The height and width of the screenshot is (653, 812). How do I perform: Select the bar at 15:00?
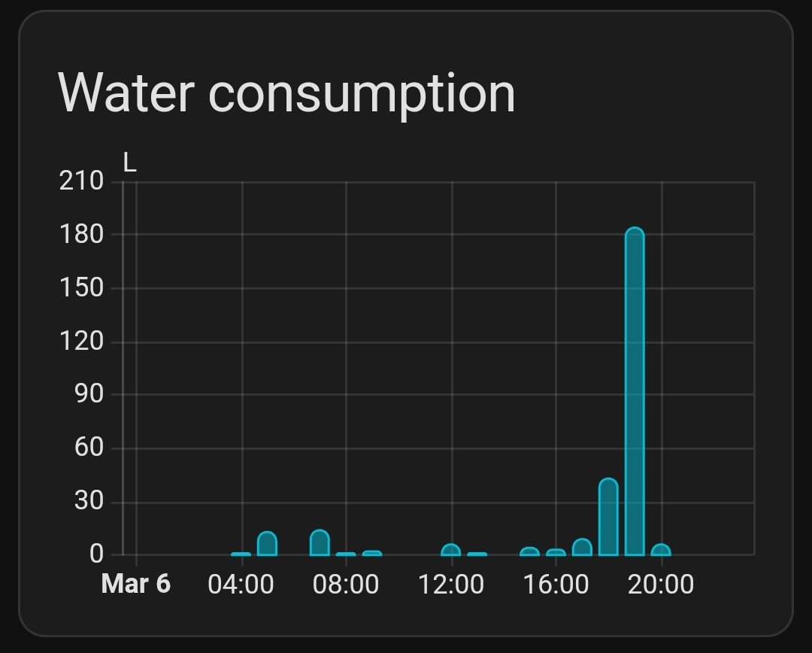[x=529, y=551]
